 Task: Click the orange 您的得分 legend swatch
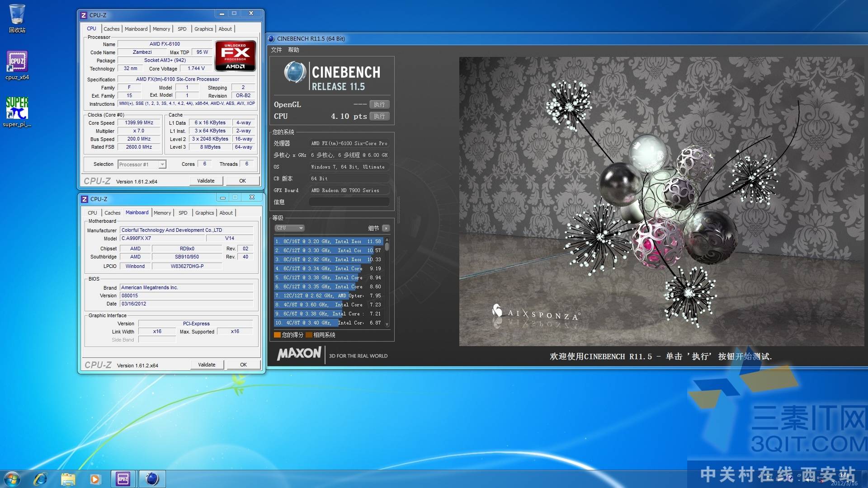pos(277,335)
